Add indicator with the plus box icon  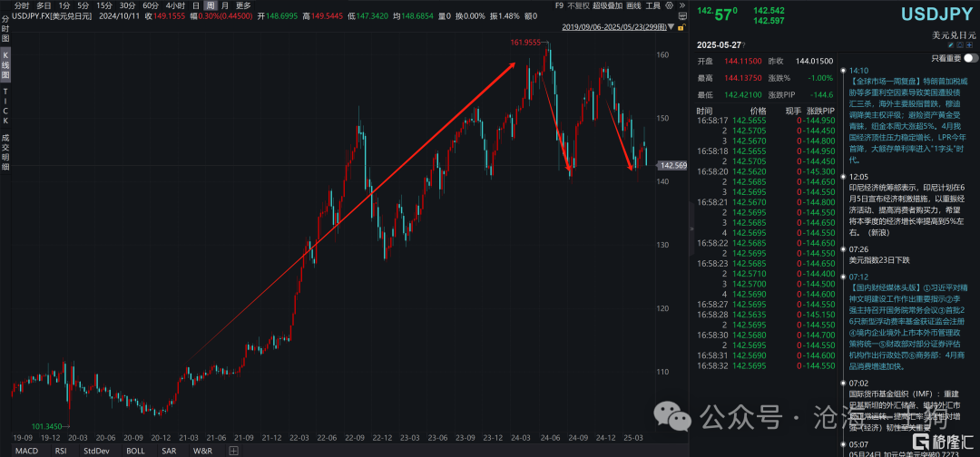(233, 451)
